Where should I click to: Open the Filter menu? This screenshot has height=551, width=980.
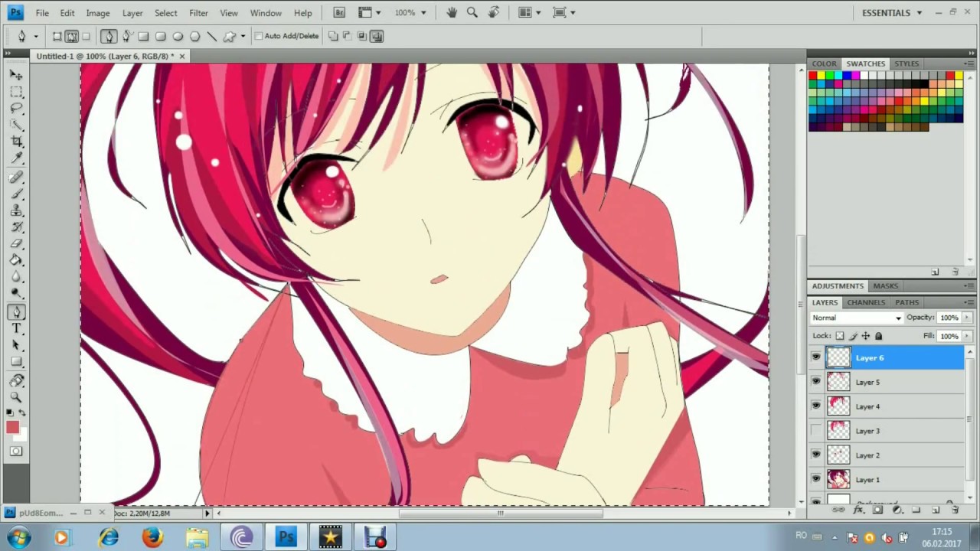[198, 13]
